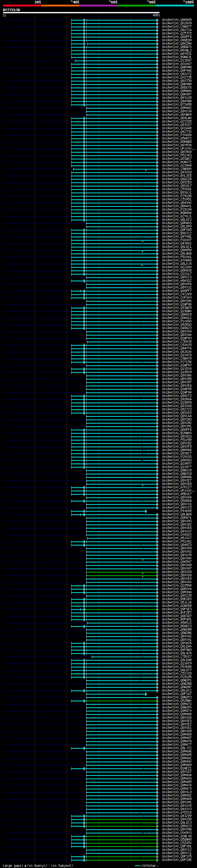The width and height of the screenshot is (197, 868).
Task: Select hit UniRef100_Q84VW9
Action: coord(177,101)
